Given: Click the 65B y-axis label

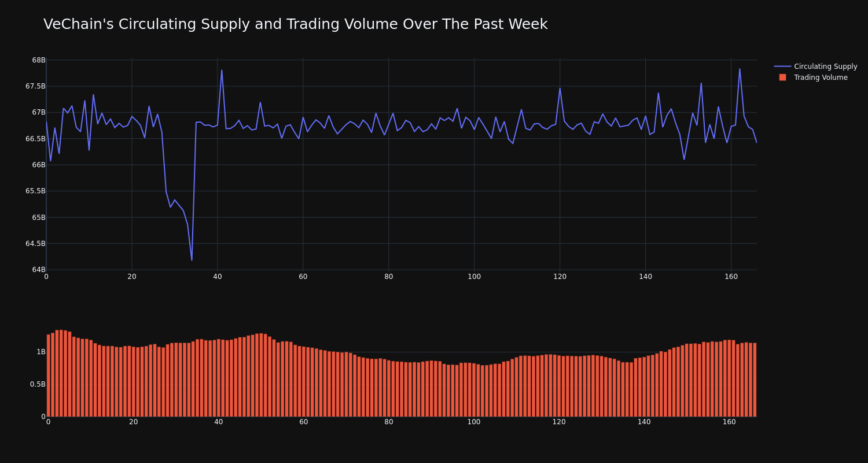Looking at the screenshot, I should coord(39,218).
